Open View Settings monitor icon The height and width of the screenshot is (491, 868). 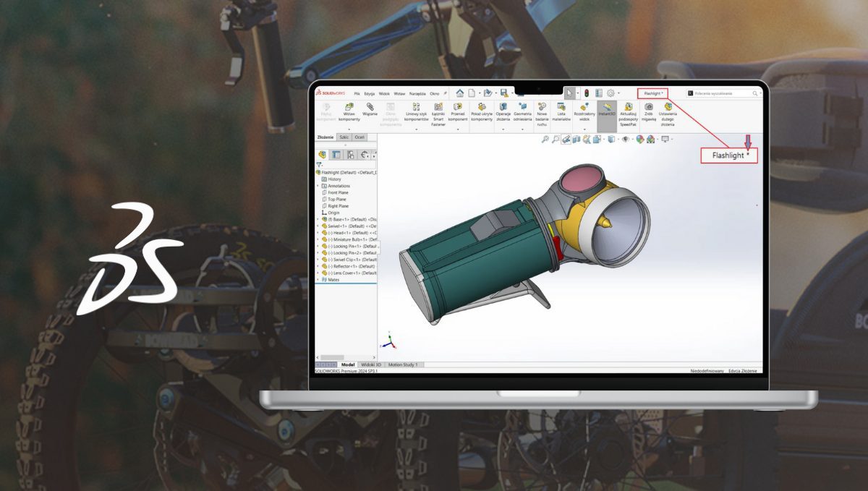(x=665, y=139)
